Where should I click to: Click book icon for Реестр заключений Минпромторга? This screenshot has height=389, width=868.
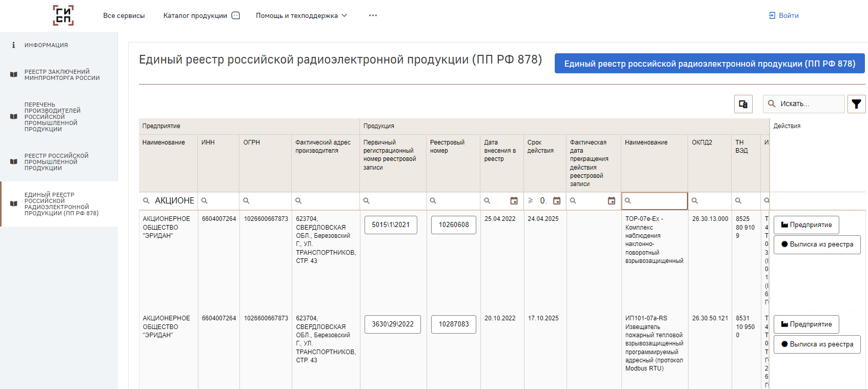click(14, 75)
